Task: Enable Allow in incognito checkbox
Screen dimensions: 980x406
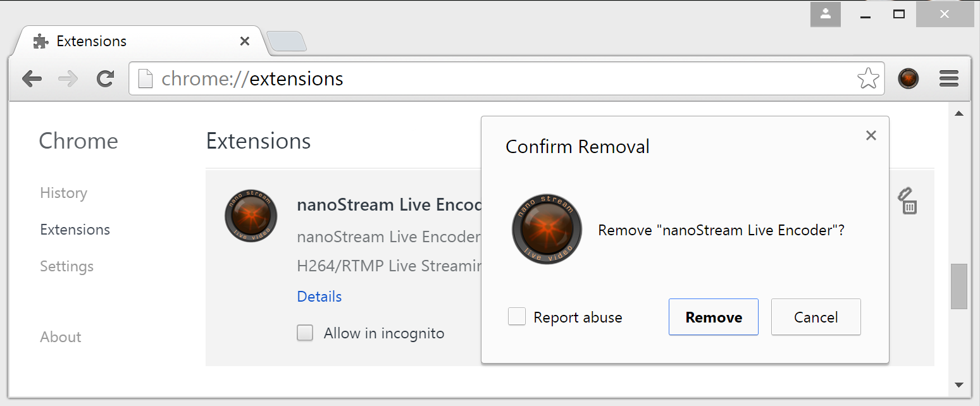Action: (305, 333)
